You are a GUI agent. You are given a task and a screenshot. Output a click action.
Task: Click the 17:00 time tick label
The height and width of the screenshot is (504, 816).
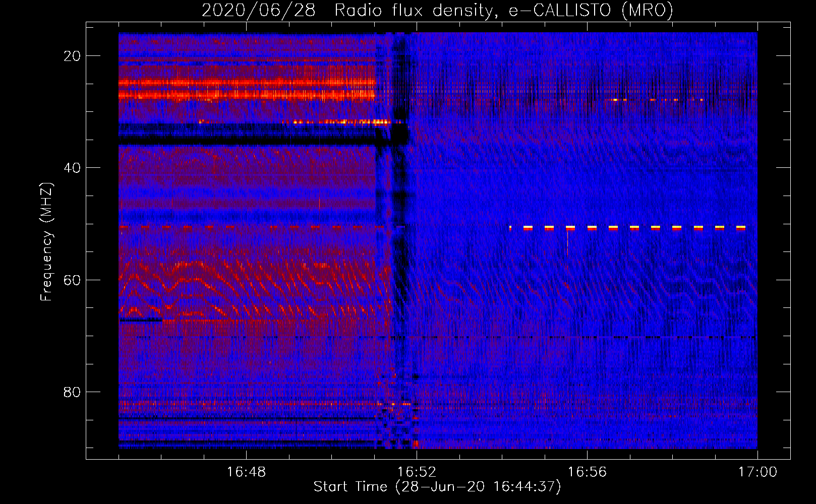pos(757,472)
